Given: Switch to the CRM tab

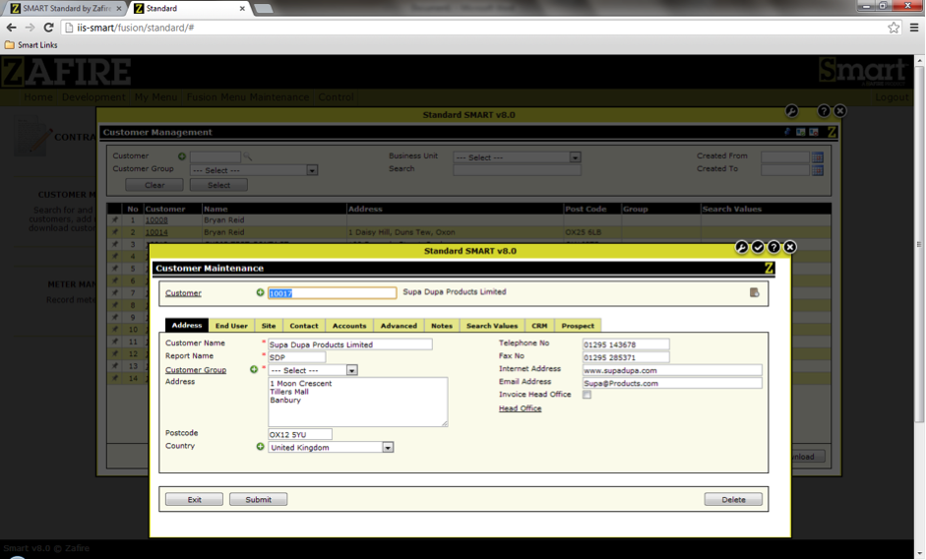Looking at the screenshot, I should pos(539,326).
